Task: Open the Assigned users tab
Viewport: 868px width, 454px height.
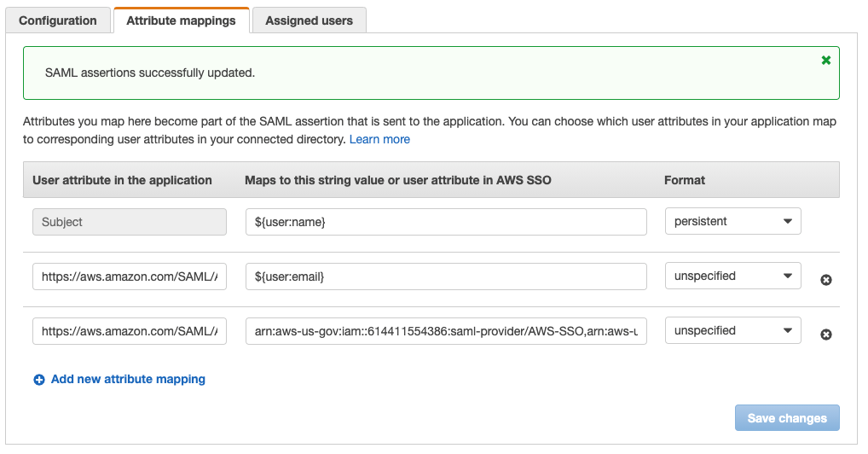Action: 309,20
